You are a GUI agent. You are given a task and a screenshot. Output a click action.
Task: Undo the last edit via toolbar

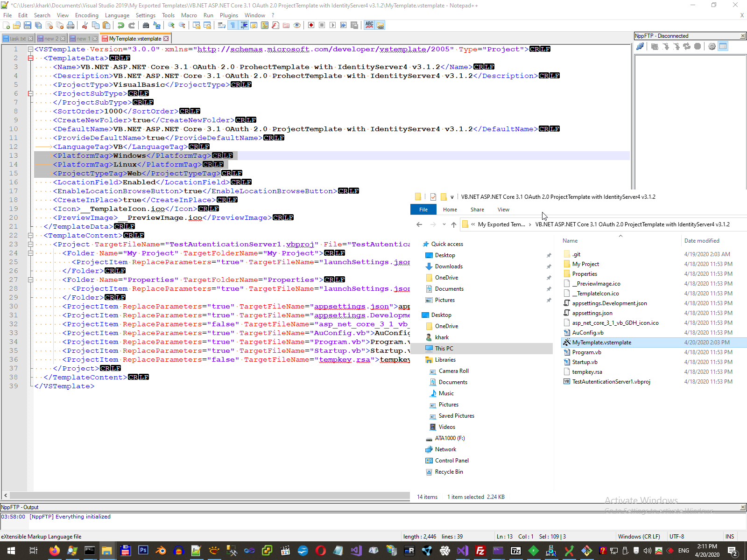tap(121, 25)
